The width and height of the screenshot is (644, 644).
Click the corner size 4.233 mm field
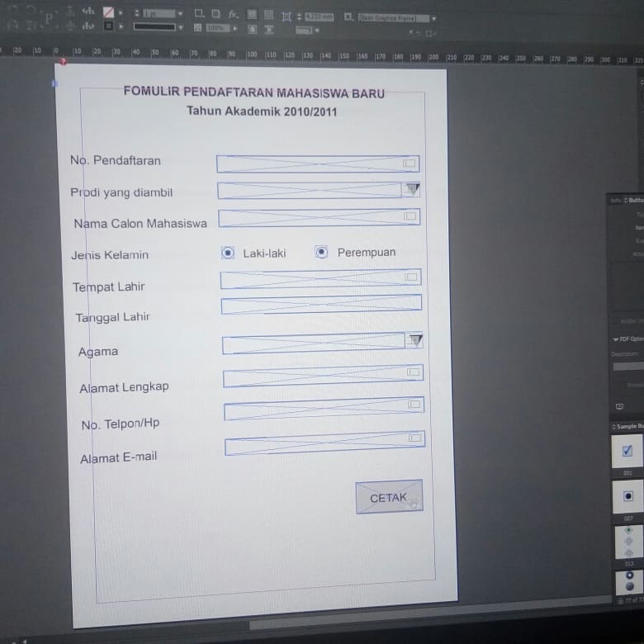(x=320, y=17)
